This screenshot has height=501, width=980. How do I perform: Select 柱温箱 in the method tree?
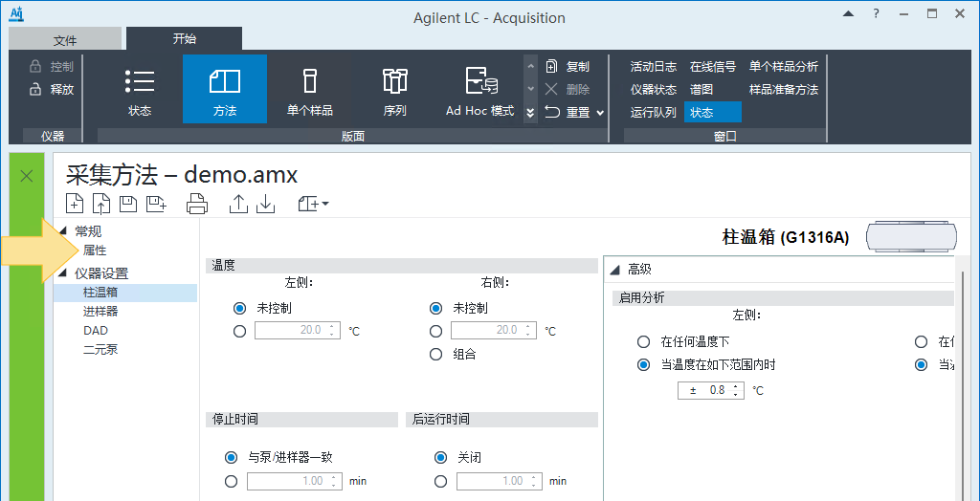tap(125, 292)
